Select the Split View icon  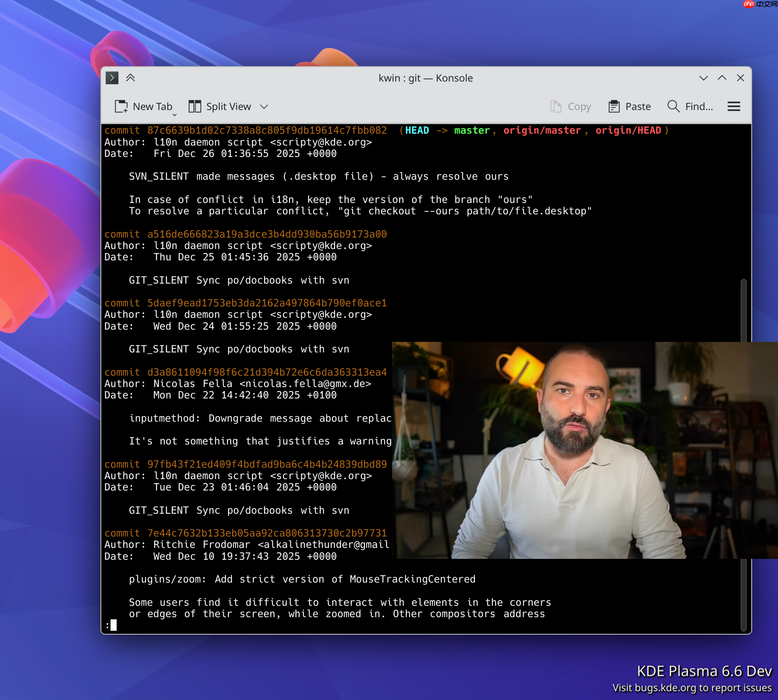click(194, 106)
